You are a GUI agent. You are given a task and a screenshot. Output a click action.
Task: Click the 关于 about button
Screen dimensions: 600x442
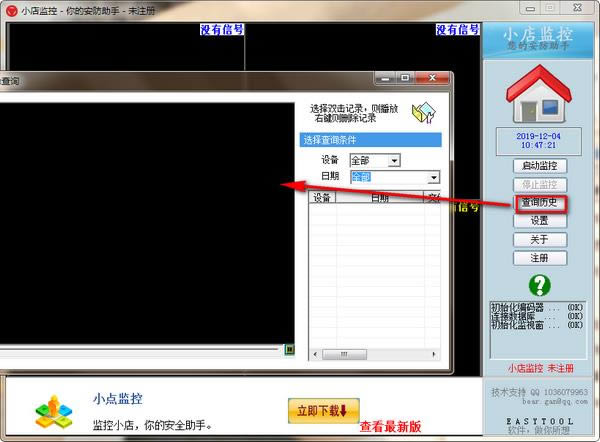click(x=539, y=240)
